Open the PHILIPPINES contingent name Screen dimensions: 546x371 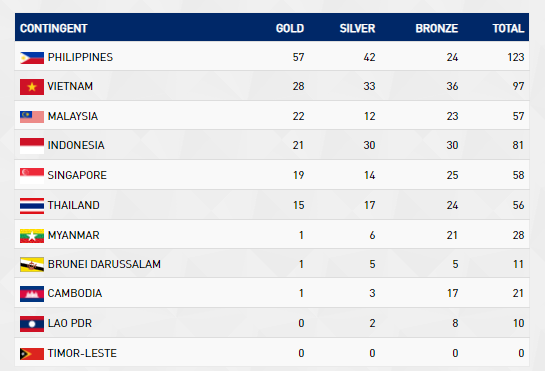pyautogui.click(x=80, y=57)
